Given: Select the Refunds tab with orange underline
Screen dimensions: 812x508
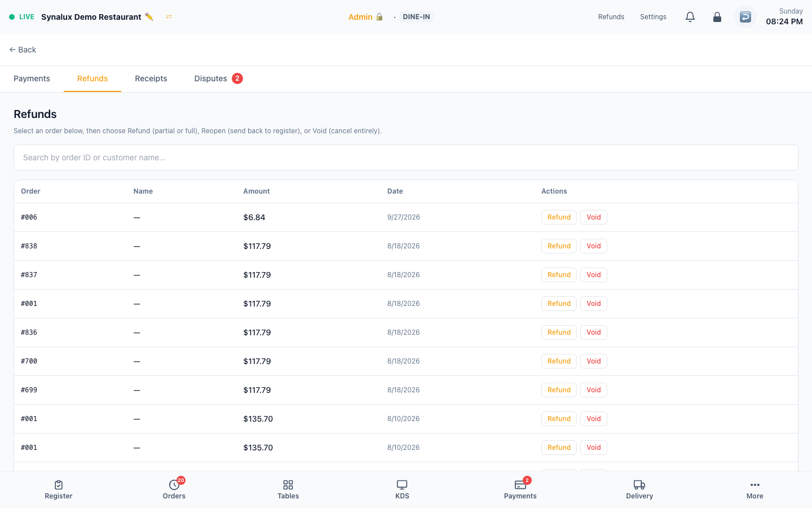Looking at the screenshot, I should [x=92, y=78].
